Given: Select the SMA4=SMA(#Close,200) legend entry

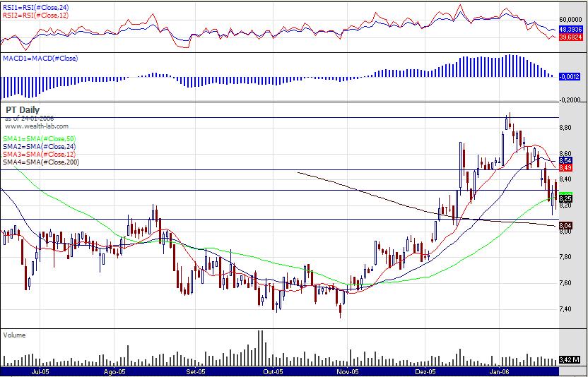Looking at the screenshot, I should [41, 162].
